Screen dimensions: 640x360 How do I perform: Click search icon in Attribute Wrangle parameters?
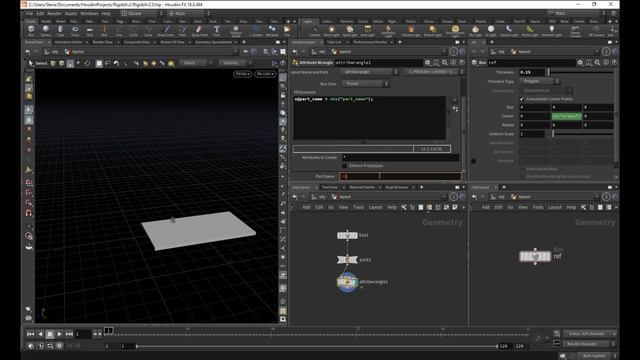445,62
